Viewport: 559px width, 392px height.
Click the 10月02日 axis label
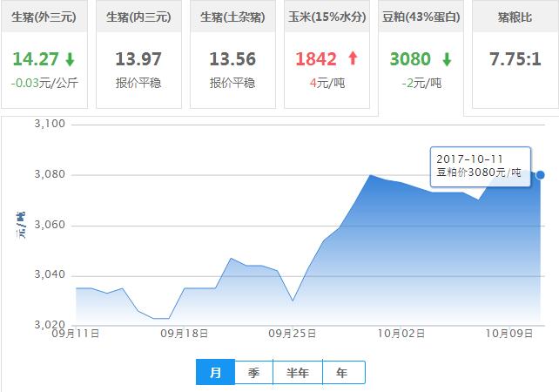pos(401,334)
